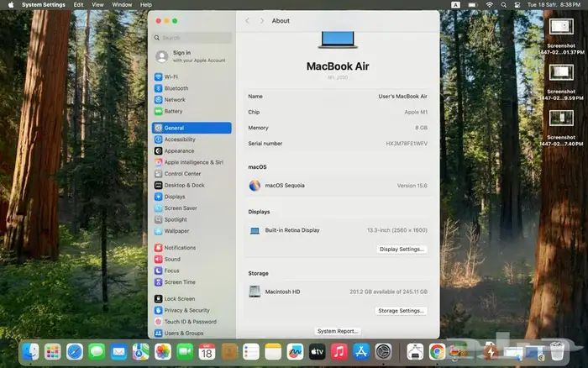Open Control Center settings
The image size is (588, 368).
[192, 174]
